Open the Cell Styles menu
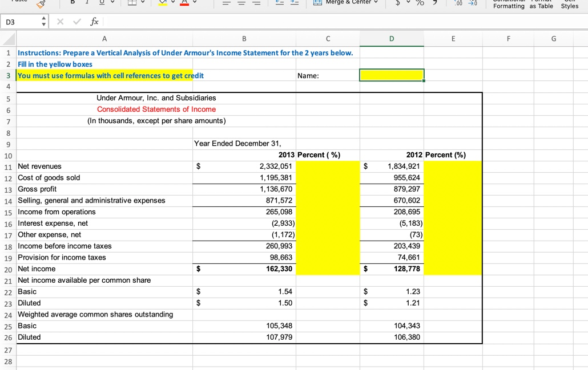Image resolution: width=588 pixels, height=370 pixels. pos(569,5)
